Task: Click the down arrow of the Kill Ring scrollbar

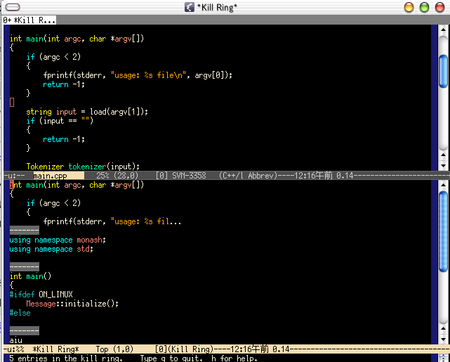Action: 443,339
